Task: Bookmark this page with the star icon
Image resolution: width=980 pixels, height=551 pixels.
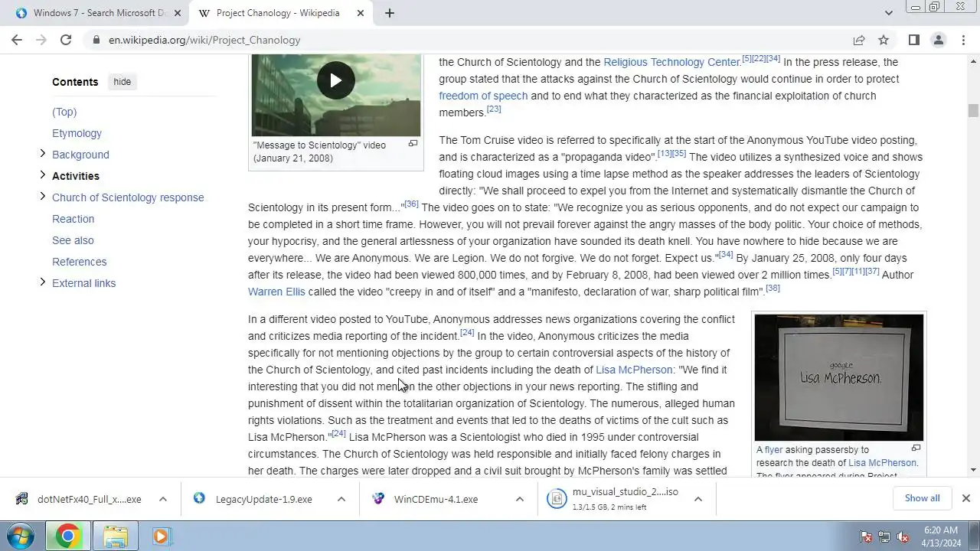Action: point(884,40)
